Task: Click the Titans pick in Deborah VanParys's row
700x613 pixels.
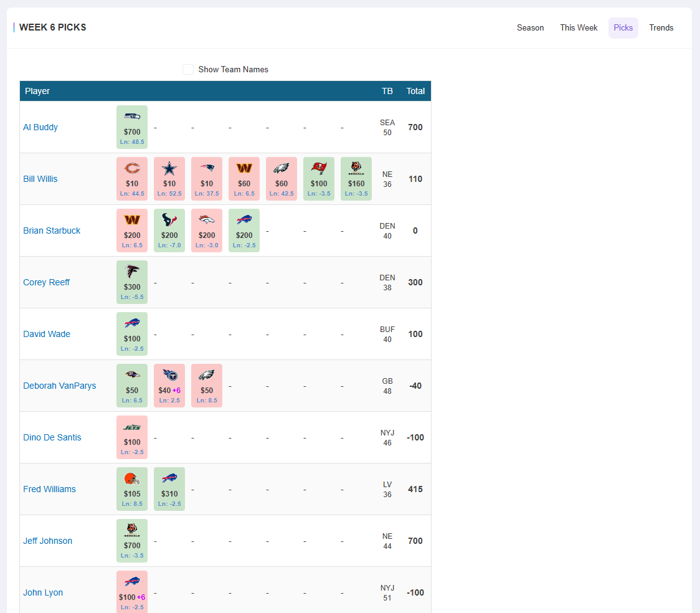Action: [169, 385]
